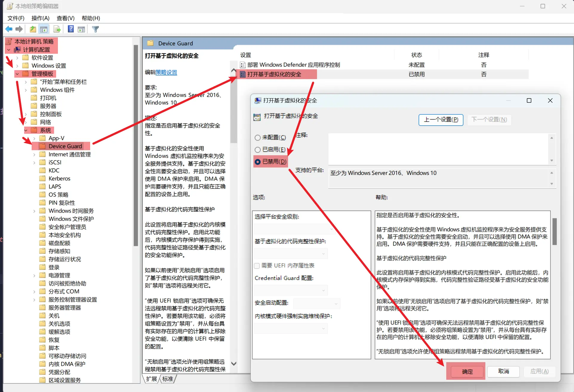
Task: Click the tree pane vertical scrollbar
Action: point(136,145)
